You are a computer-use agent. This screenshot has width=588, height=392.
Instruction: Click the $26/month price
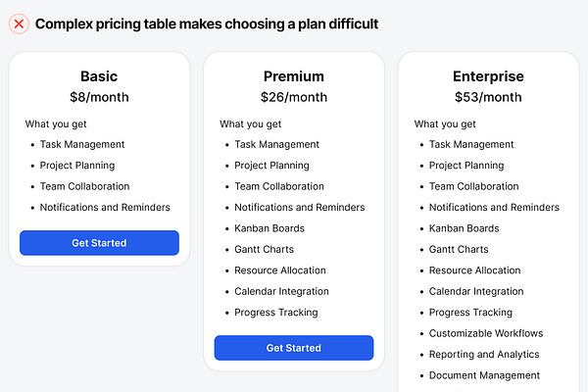pos(294,97)
